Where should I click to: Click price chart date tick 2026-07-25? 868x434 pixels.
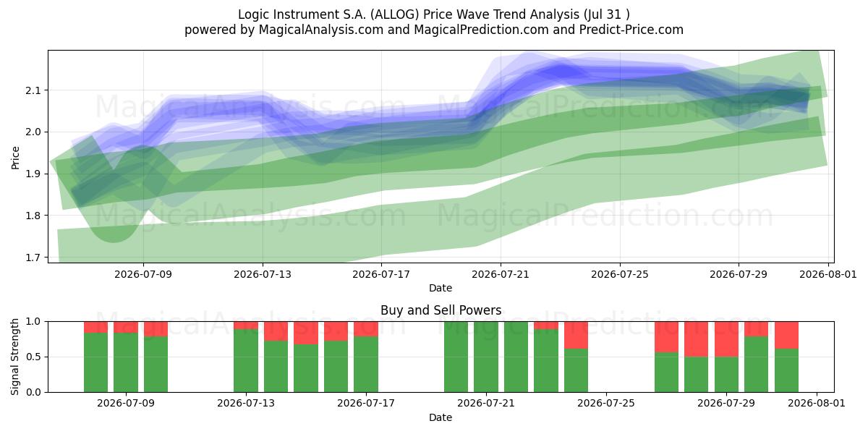pos(620,274)
